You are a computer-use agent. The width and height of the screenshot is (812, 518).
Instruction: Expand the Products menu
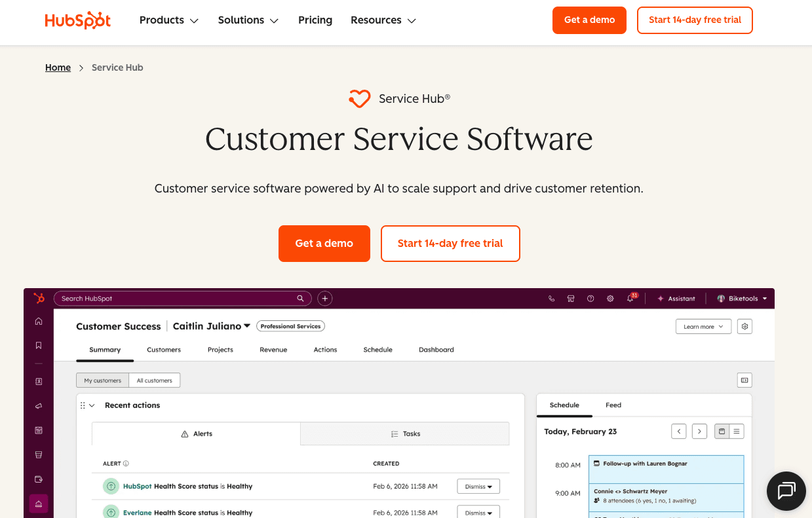click(x=169, y=20)
